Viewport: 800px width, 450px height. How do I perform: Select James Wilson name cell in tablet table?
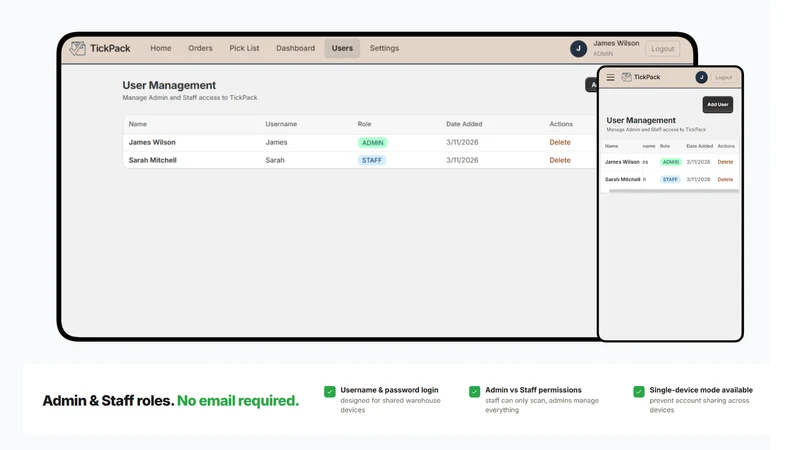pyautogui.click(x=152, y=142)
